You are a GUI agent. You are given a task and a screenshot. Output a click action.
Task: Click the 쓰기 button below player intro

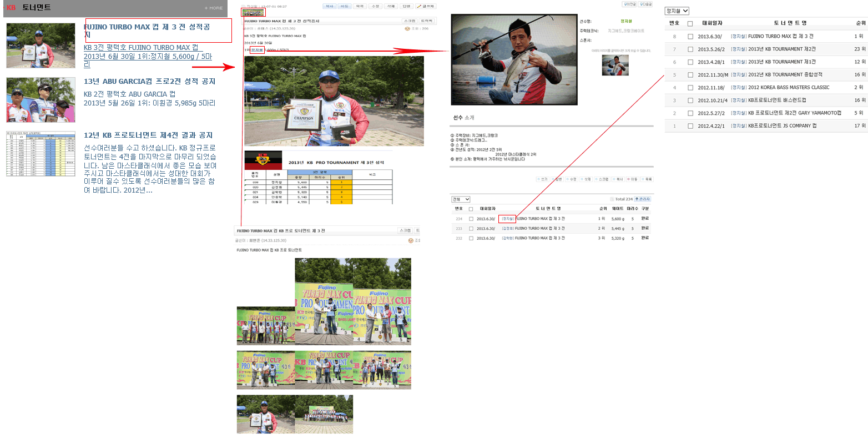click(542, 179)
